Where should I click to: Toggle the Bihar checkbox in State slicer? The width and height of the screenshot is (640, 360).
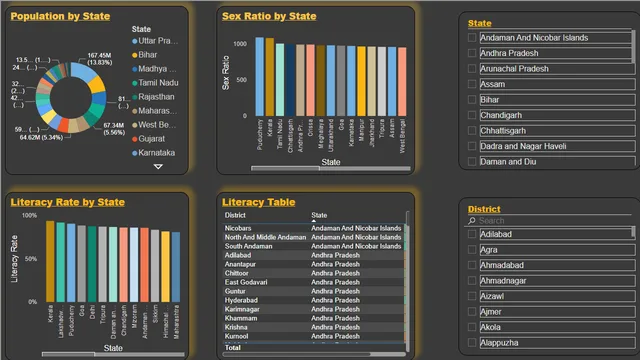point(472,100)
